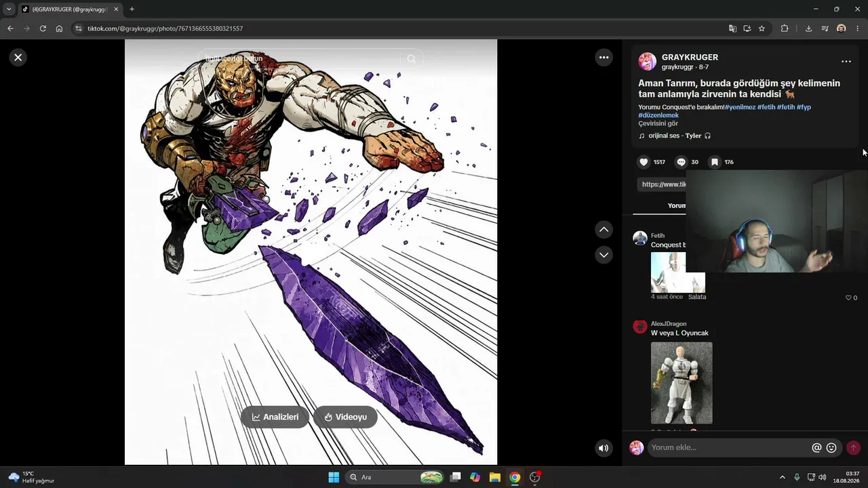The image size is (868, 488).
Task: Expand the hidden system tray icons
Action: pos(782,477)
